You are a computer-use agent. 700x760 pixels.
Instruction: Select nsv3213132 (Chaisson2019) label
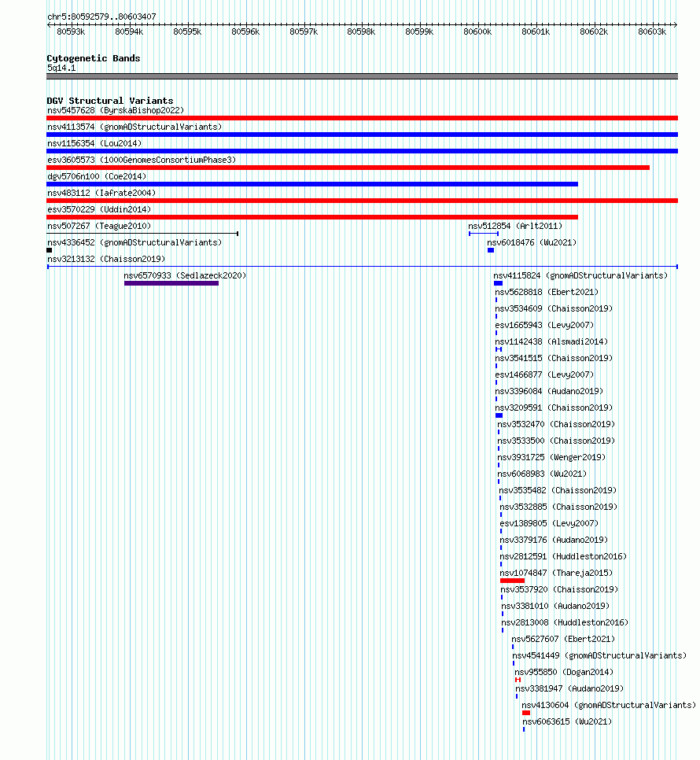[106, 259]
